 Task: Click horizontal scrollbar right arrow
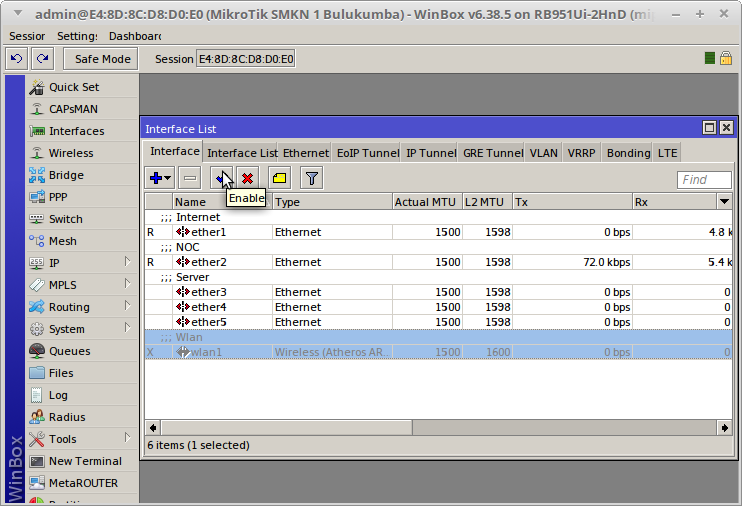(724, 428)
